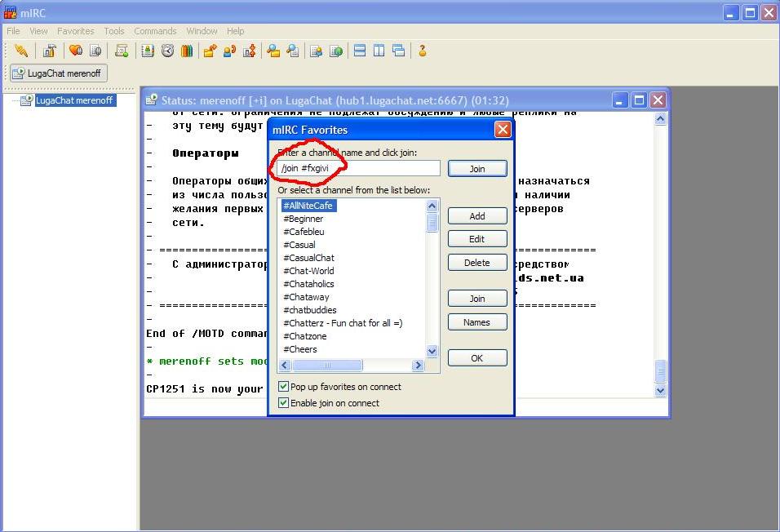780x532 pixels.
Task: Close the mIRC Favorites dialog
Action: [503, 130]
